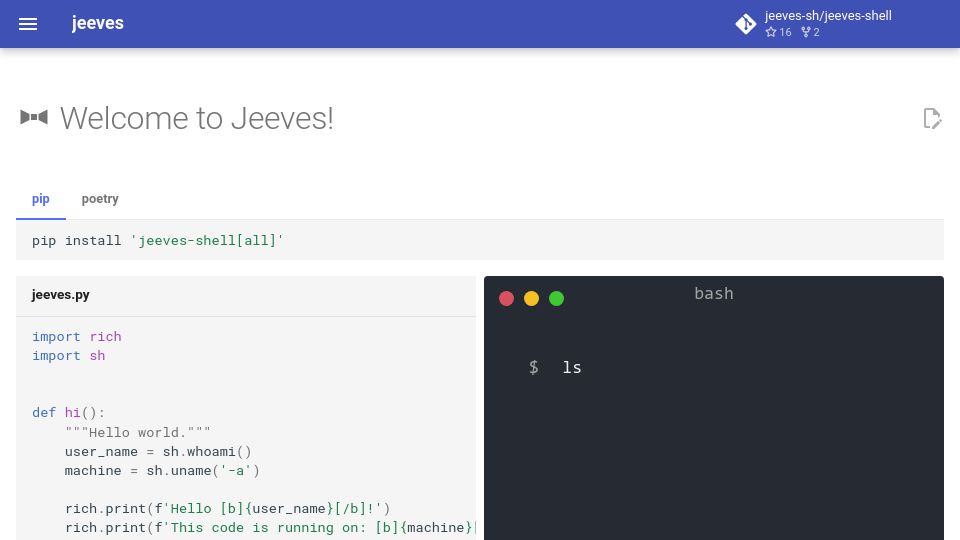Click the 'This code is running on' line
The width and height of the screenshot is (960, 540).
pyautogui.click(x=270, y=527)
